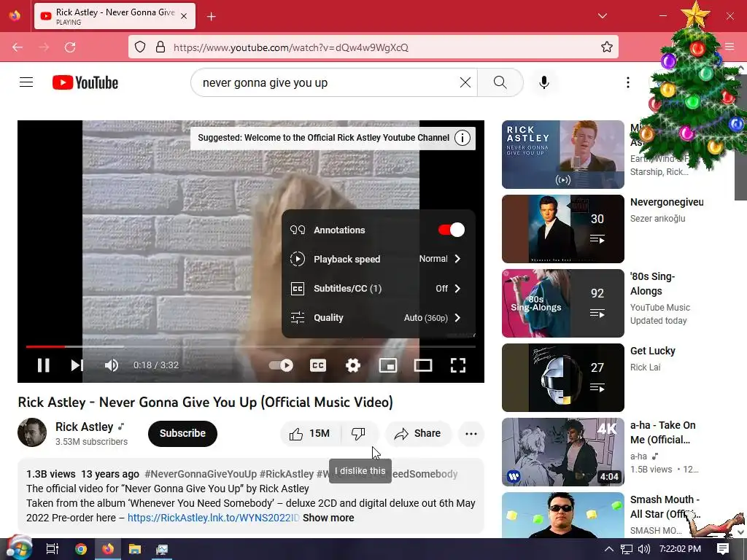Viewport: 747px width, 560px height.
Task: Seek on the video progress bar
Action: tap(251, 346)
